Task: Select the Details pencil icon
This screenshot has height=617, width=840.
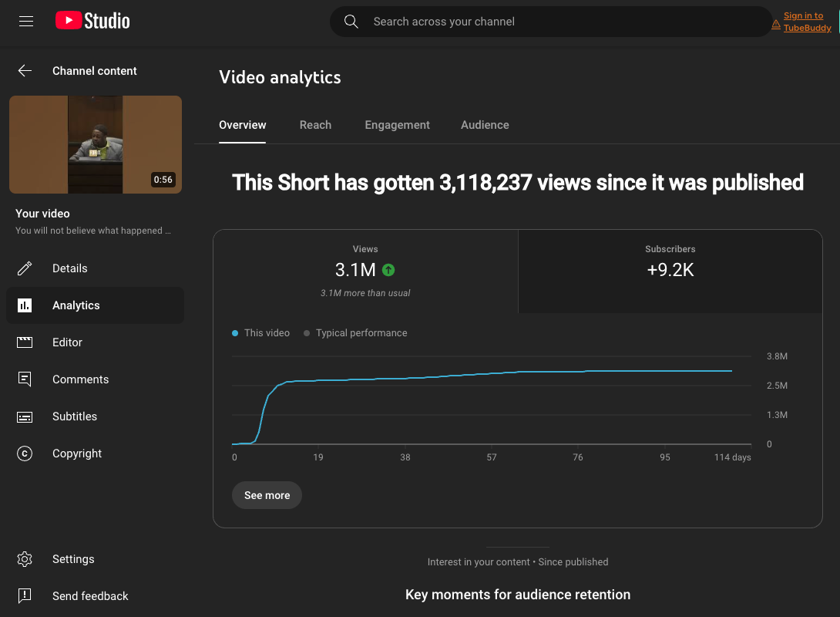Action: [25, 268]
